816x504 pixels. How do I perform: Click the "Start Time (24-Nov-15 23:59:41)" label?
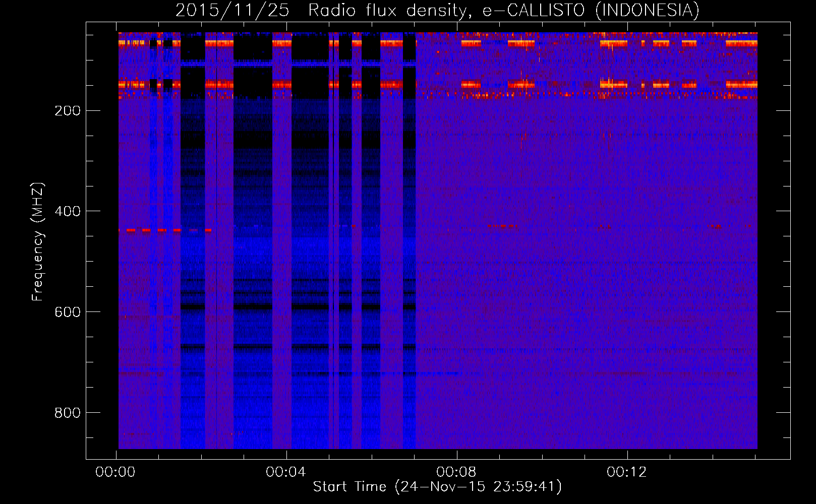437,487
